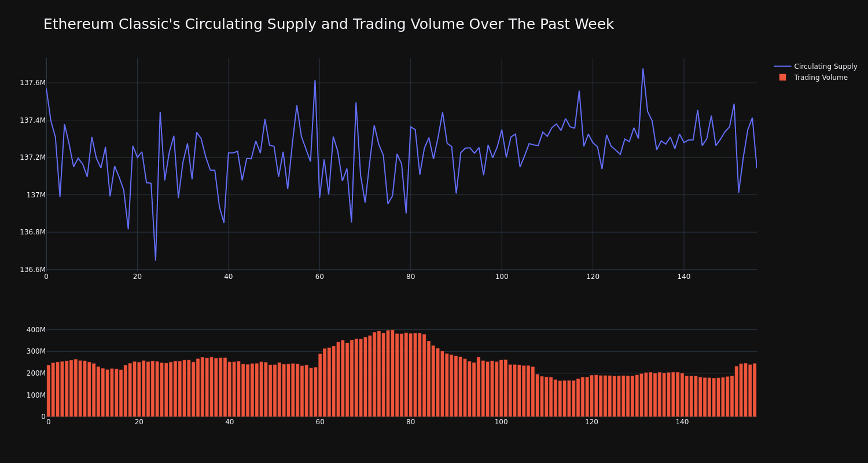The image size is (868, 463).
Task: Click the 137.2M y-axis label
Action: pyautogui.click(x=32, y=157)
